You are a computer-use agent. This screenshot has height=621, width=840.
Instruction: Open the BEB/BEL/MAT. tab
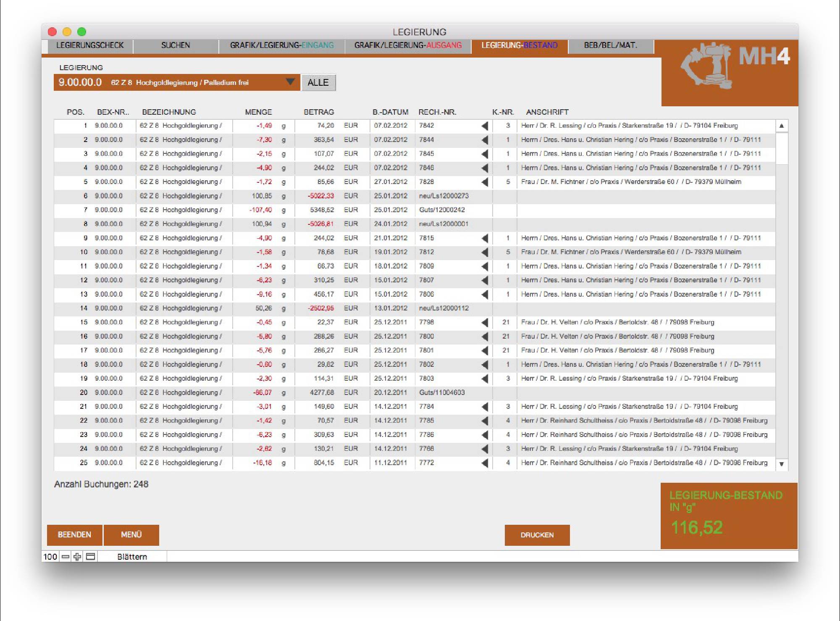(610, 45)
